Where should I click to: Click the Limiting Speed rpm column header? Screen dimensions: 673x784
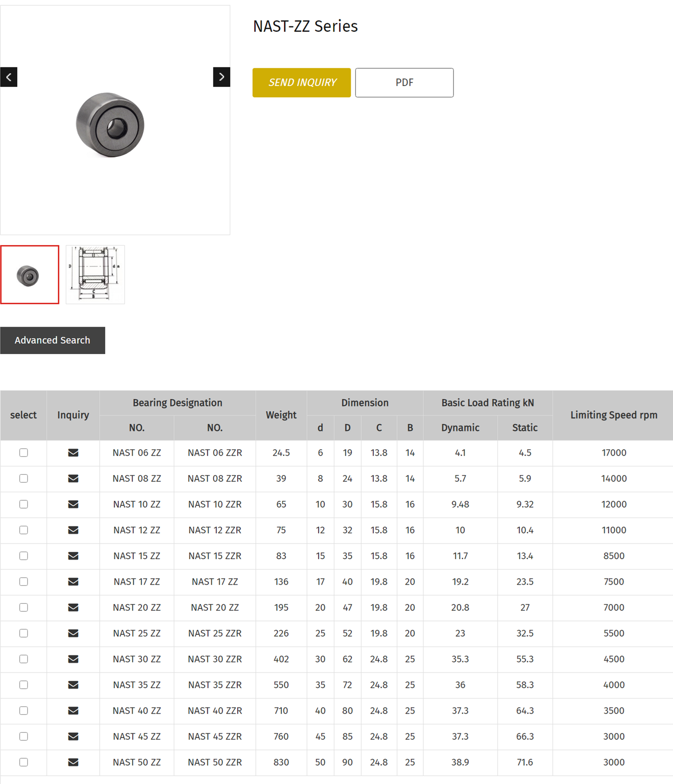tap(613, 415)
